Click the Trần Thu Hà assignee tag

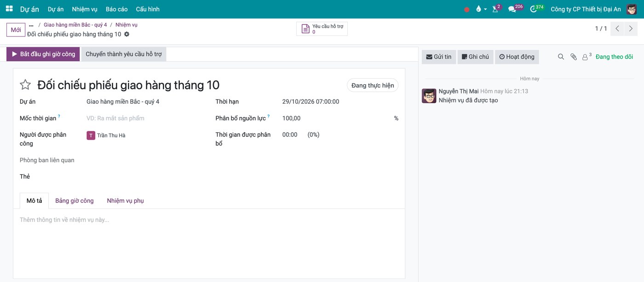pyautogui.click(x=106, y=135)
